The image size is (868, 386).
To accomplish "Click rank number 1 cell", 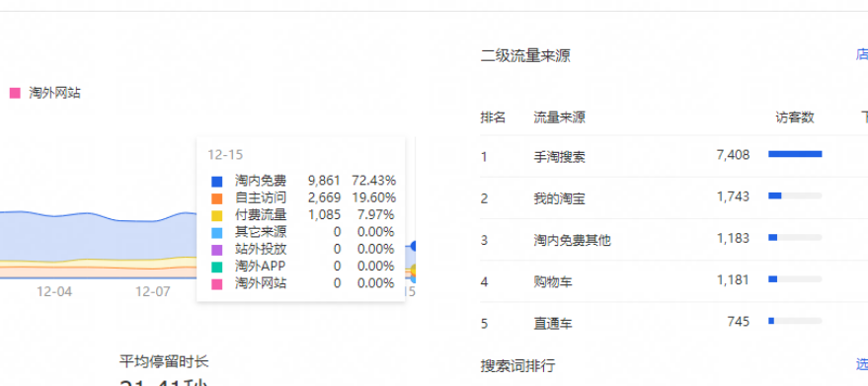I will 484,157.
